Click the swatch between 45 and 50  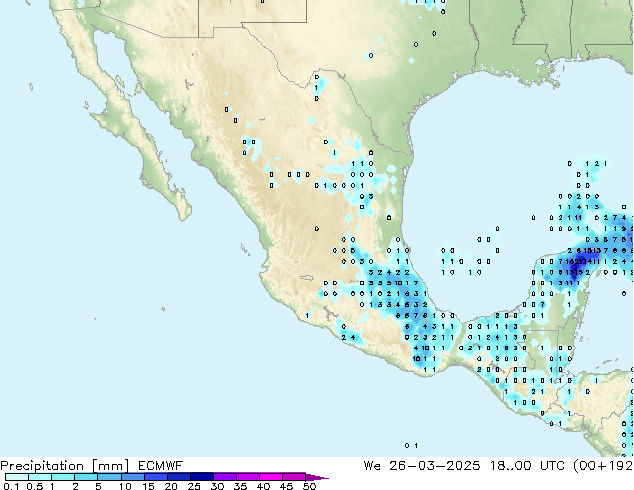294,477
